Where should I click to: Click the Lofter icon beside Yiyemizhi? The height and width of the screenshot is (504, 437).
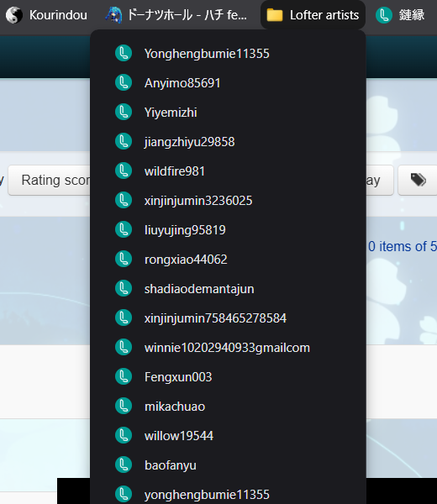click(124, 113)
